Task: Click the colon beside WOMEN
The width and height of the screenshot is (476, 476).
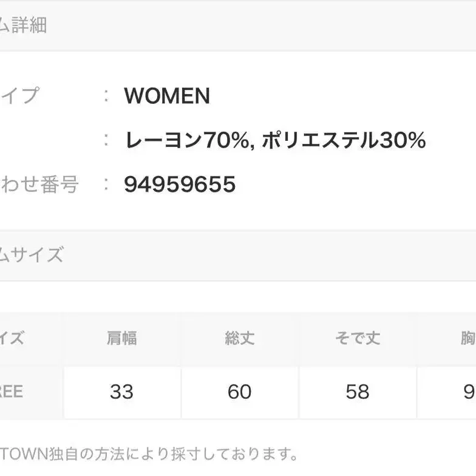Action: click(x=107, y=96)
